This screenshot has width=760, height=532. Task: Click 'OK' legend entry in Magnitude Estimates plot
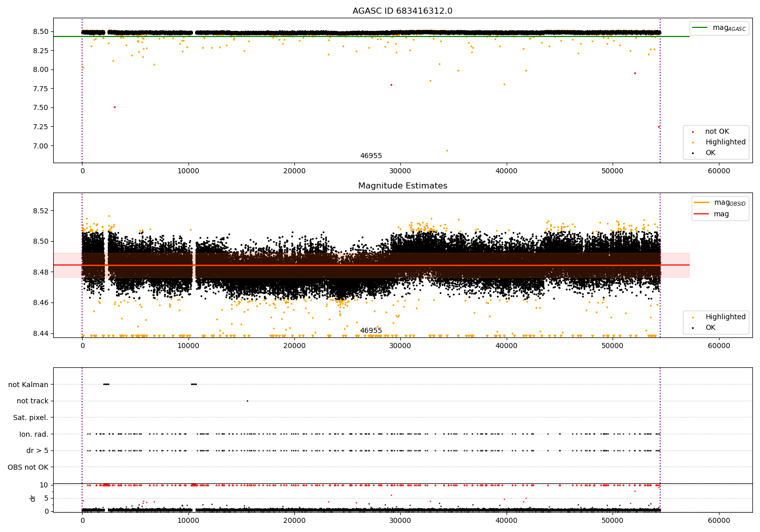[x=710, y=328]
